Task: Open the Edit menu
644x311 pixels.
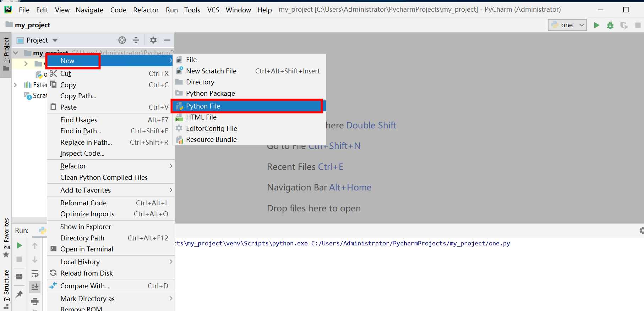Action: [x=42, y=10]
